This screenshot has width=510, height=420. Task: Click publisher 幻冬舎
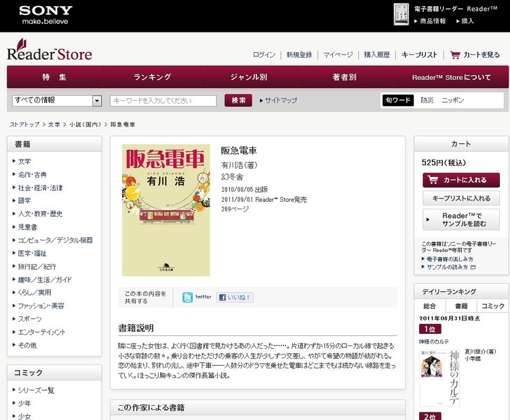(x=232, y=177)
